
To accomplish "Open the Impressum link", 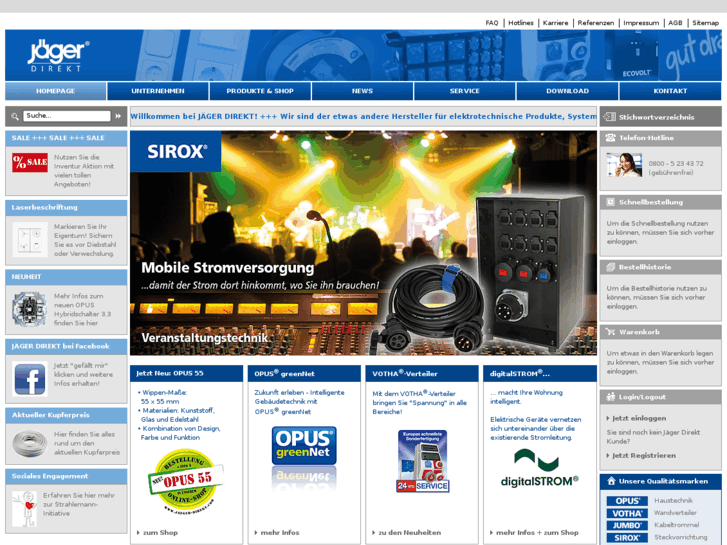I will (641, 23).
